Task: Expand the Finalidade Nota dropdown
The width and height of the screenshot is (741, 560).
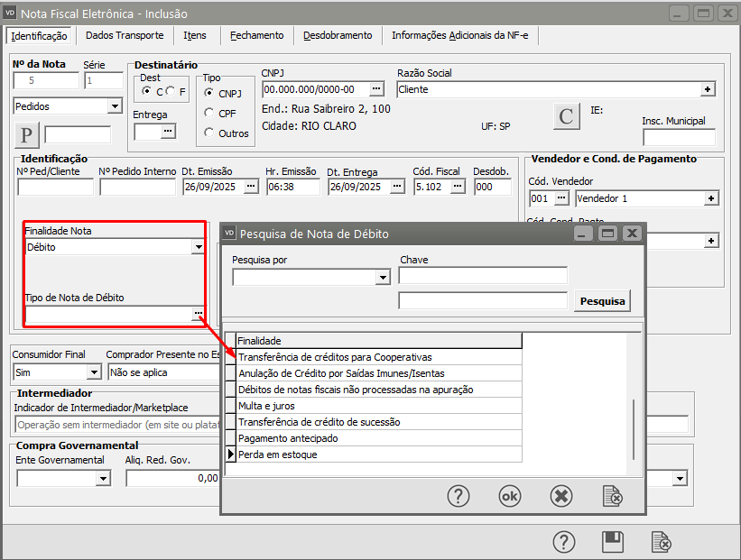Action: 198,247
